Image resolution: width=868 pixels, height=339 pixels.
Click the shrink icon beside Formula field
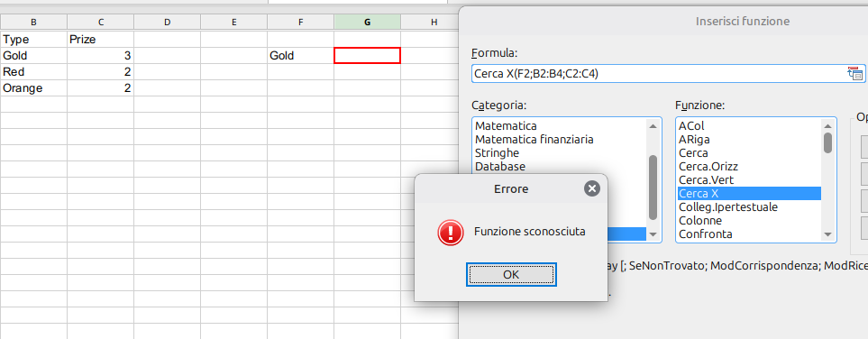854,74
